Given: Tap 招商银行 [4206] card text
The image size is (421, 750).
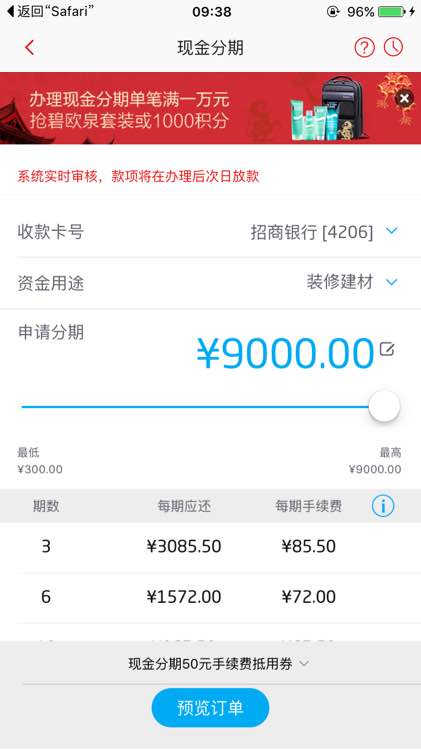Looking at the screenshot, I should (x=311, y=232).
